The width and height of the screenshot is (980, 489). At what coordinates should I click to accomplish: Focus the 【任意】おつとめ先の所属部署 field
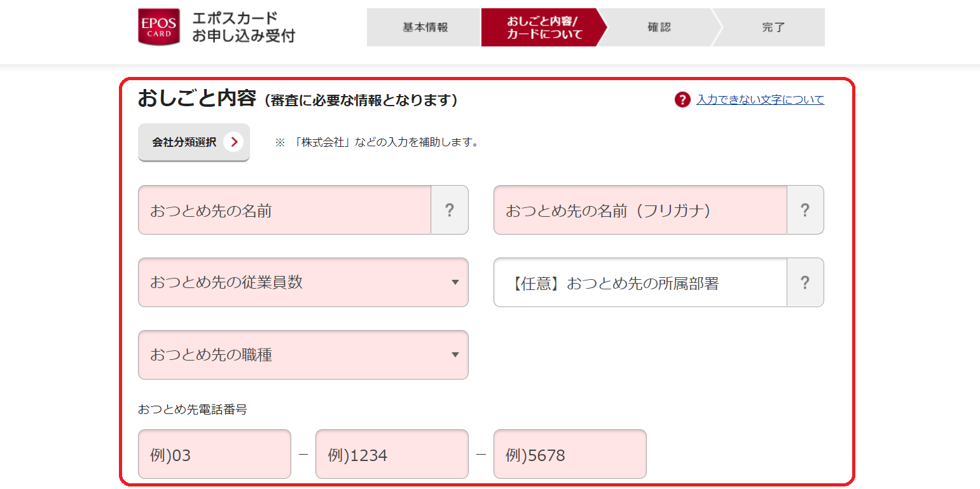pos(640,282)
